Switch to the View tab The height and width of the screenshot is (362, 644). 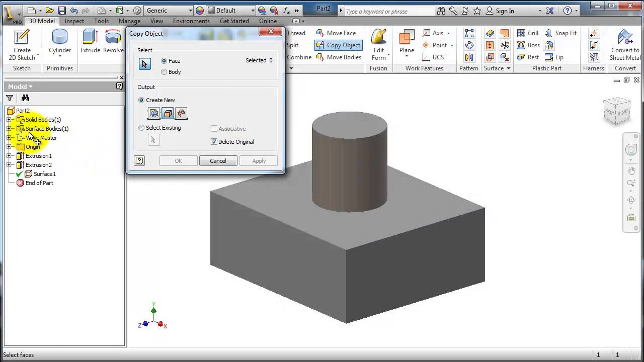point(156,21)
